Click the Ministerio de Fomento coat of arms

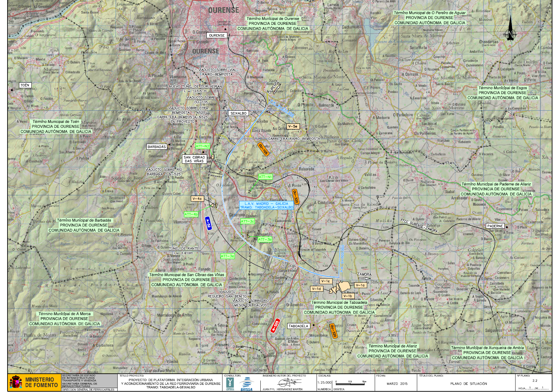(15, 382)
